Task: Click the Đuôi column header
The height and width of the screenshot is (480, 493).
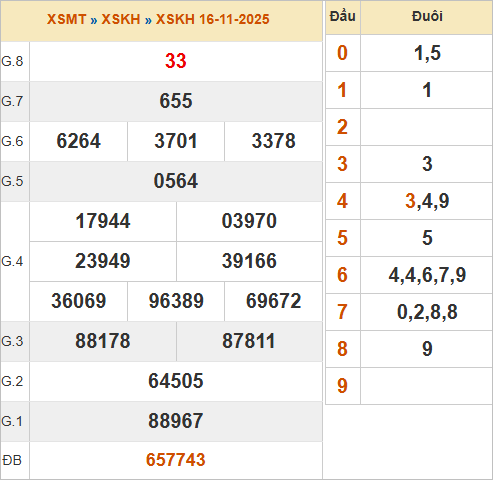Action: click(x=427, y=16)
